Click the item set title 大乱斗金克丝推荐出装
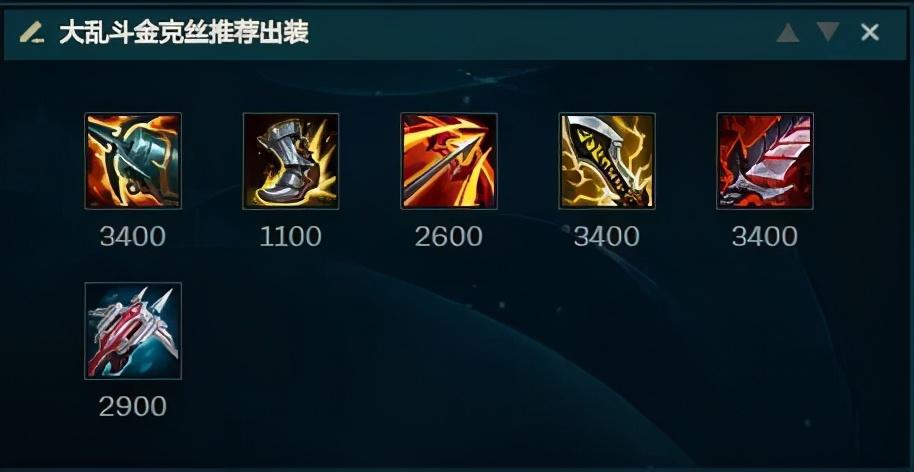This screenshot has height=472, width=914. point(183,33)
